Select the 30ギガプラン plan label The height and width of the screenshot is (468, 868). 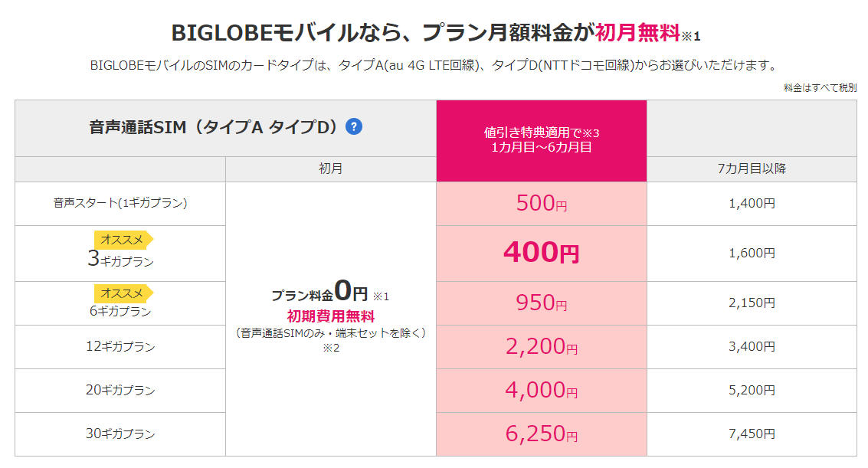[x=120, y=434]
